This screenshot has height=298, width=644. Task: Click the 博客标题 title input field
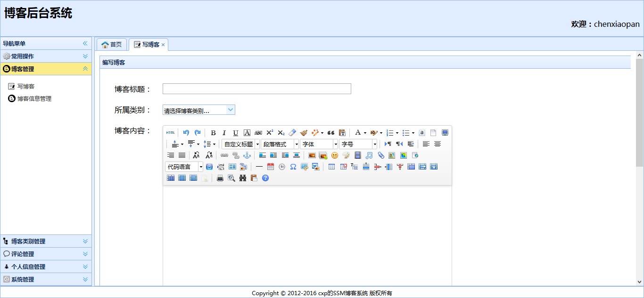click(256, 89)
